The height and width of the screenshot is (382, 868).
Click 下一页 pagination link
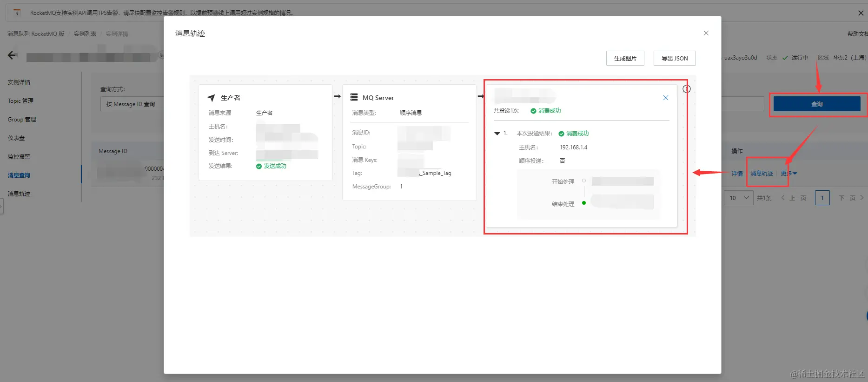pos(851,198)
